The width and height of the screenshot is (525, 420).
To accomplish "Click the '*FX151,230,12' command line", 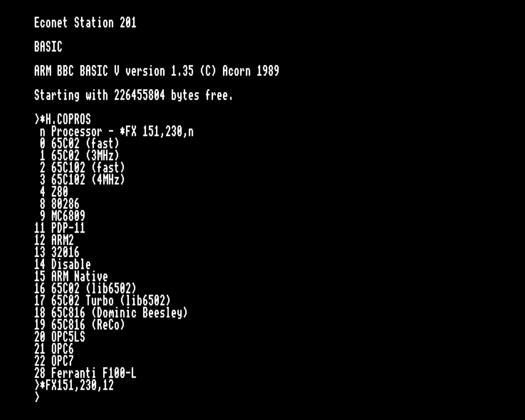I will (74, 386).
